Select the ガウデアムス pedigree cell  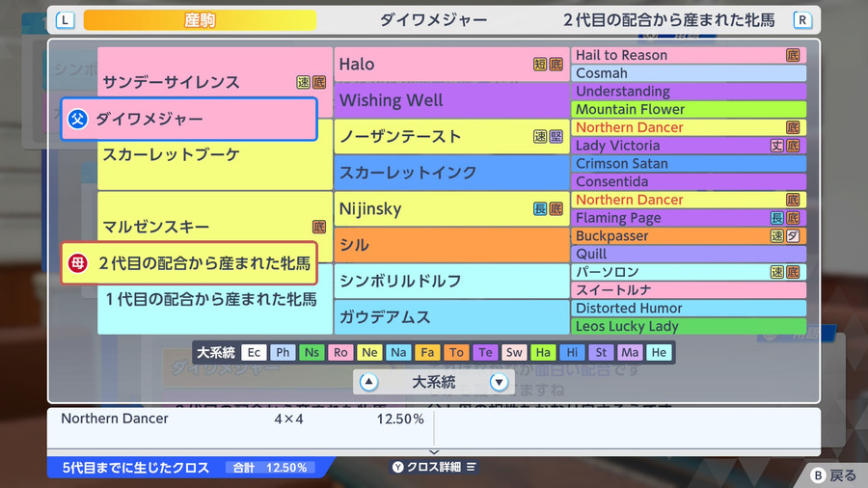(451, 317)
